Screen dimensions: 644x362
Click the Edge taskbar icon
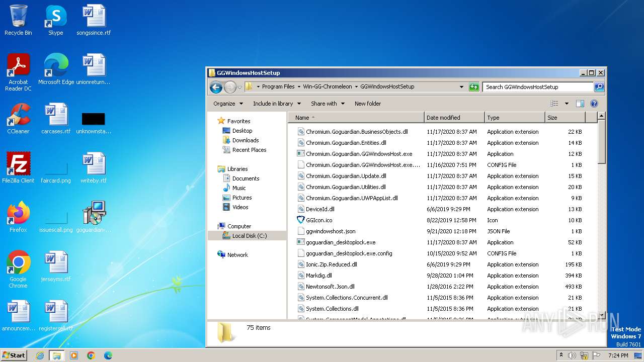108,355
